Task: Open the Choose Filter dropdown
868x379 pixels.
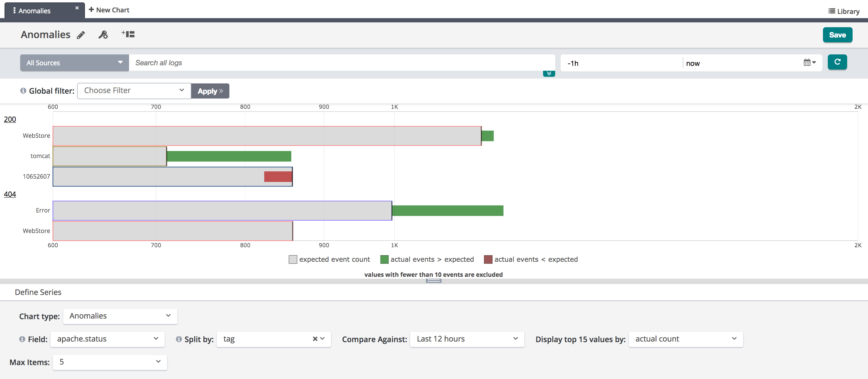Action: click(134, 91)
